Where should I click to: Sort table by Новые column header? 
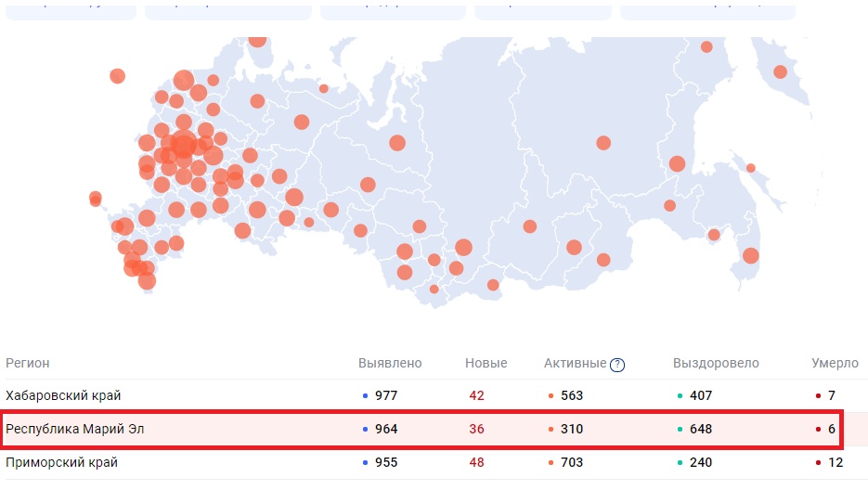coord(486,364)
